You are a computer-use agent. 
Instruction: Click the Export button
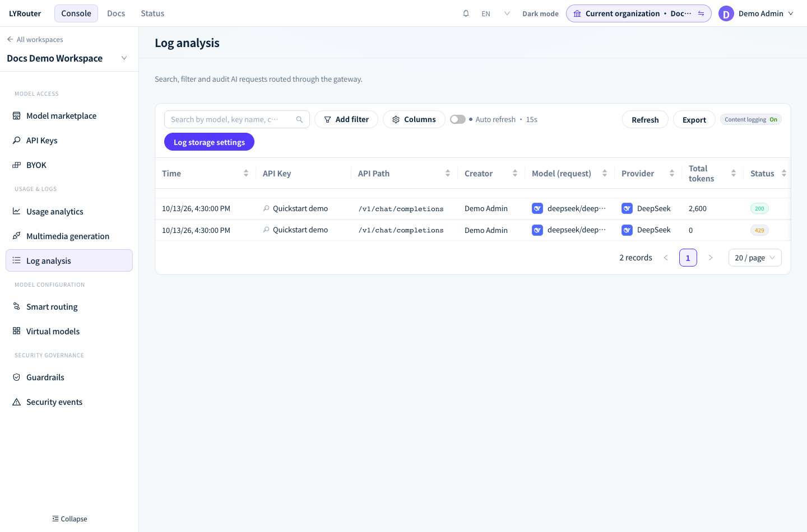(x=694, y=120)
